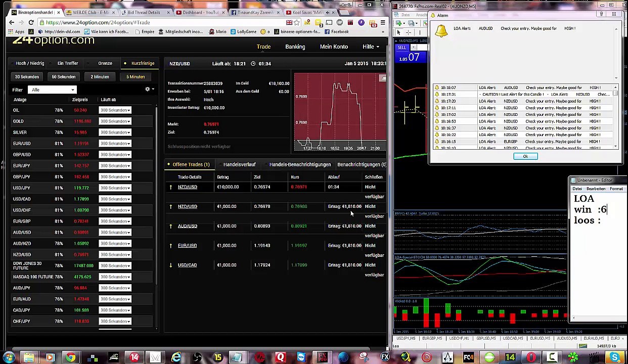This screenshot has width=628, height=364.
Task: Expand the Hilfe menu
Action: [370, 47]
